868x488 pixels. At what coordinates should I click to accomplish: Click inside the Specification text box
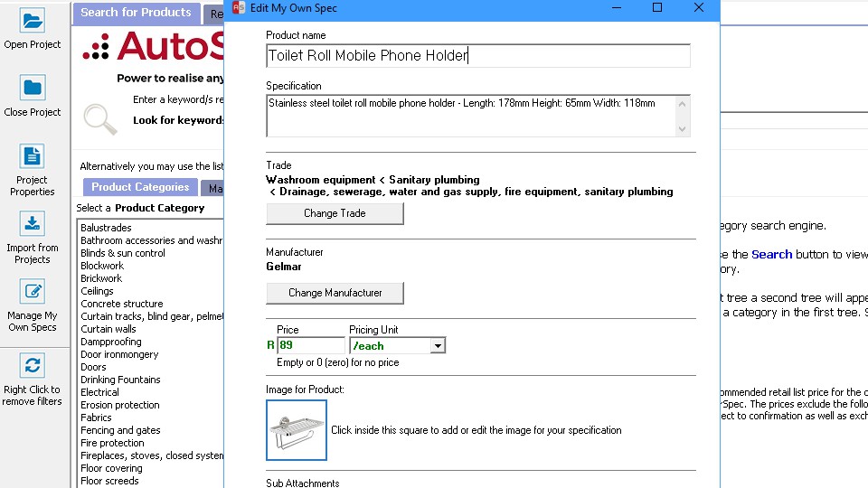point(471,116)
